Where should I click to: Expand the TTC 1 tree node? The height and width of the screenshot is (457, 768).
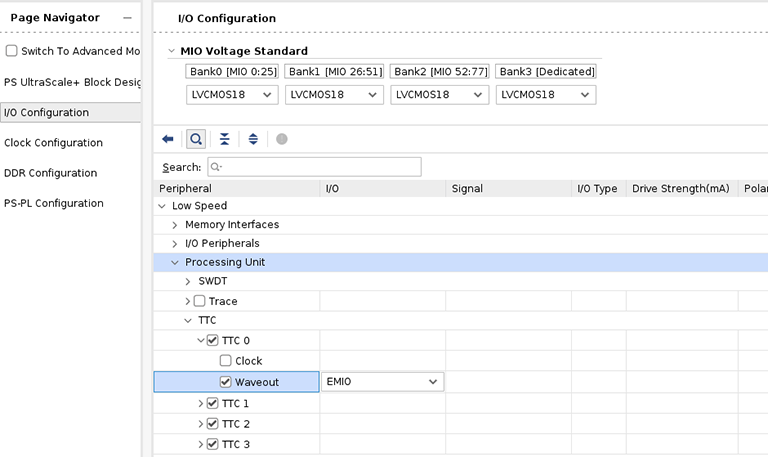(200, 404)
